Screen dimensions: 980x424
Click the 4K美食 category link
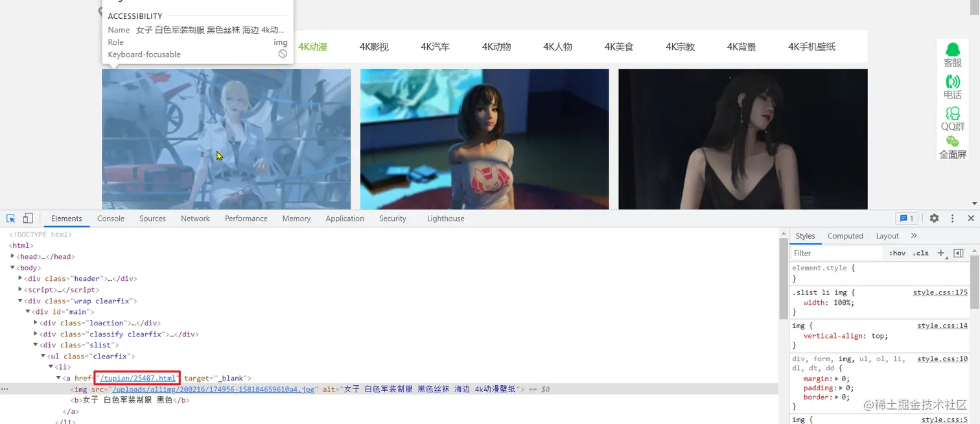(x=619, y=47)
